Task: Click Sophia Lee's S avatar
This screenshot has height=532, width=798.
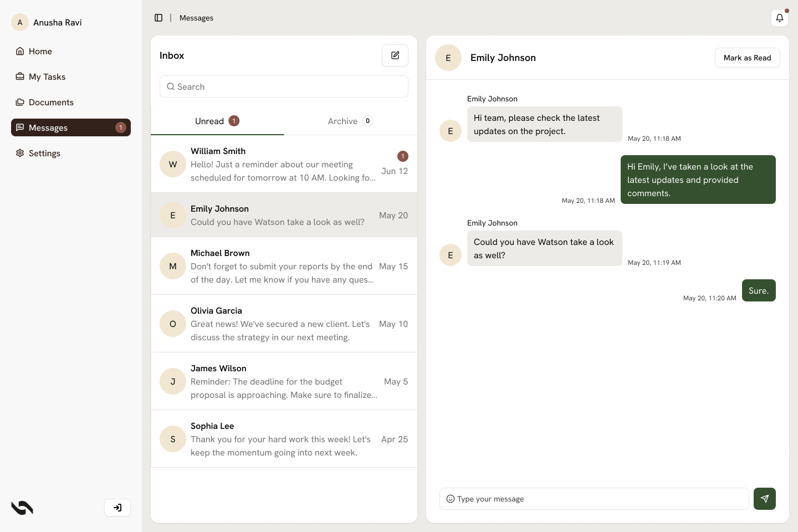Action: pyautogui.click(x=173, y=439)
